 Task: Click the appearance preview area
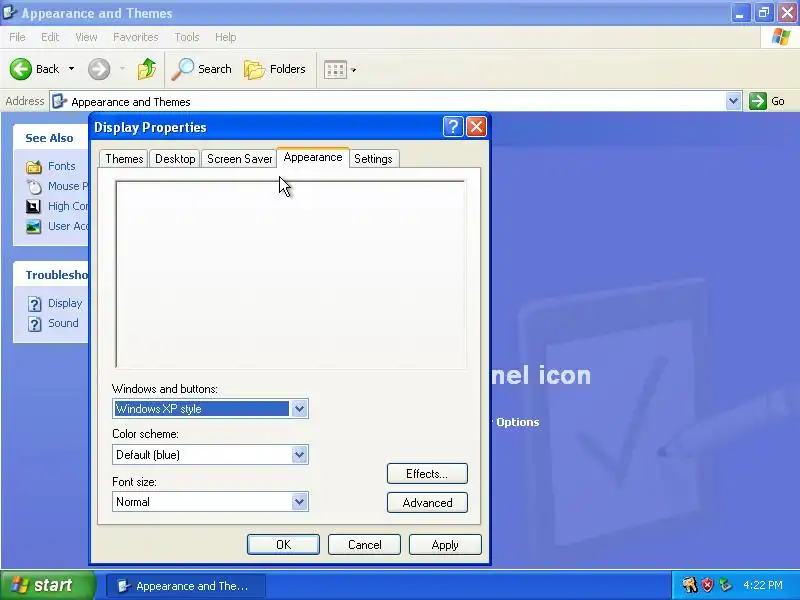coord(290,274)
